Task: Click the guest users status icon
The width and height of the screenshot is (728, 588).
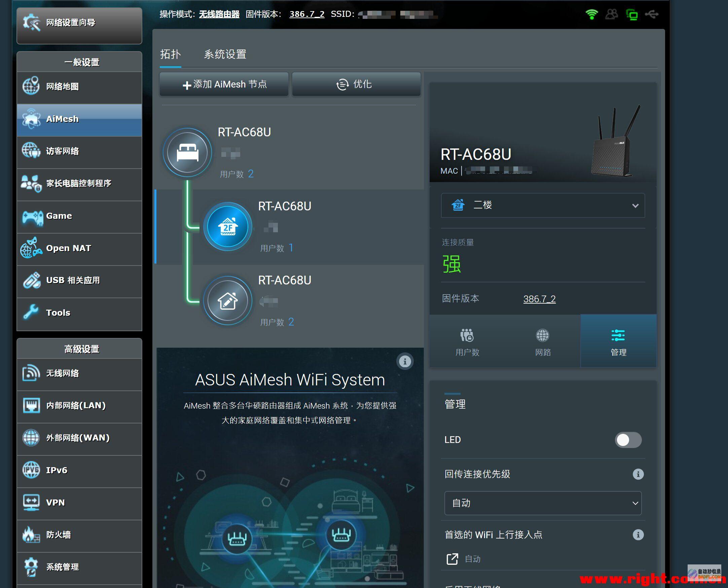Action: click(612, 14)
